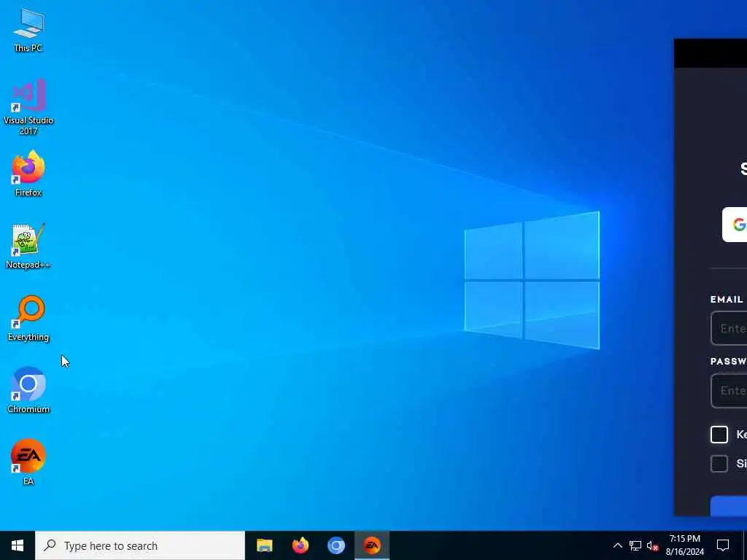Focus the EA email input field

[x=729, y=328]
